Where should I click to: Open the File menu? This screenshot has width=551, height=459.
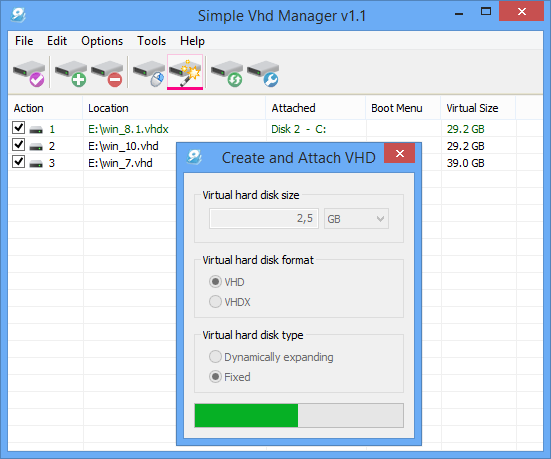pos(24,41)
